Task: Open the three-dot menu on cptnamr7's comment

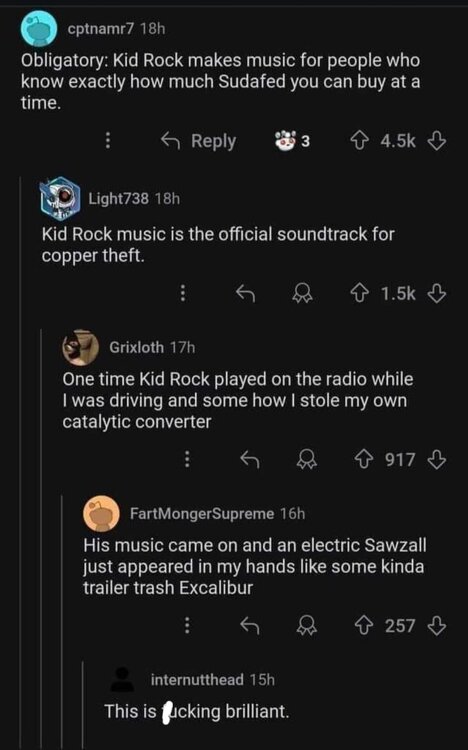Action: (108, 141)
